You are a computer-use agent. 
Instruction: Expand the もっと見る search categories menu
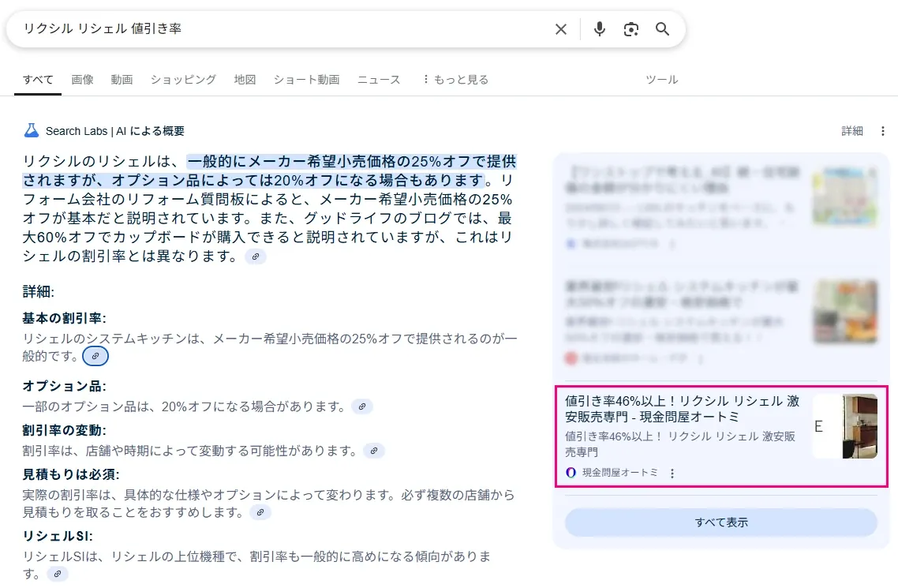click(455, 79)
